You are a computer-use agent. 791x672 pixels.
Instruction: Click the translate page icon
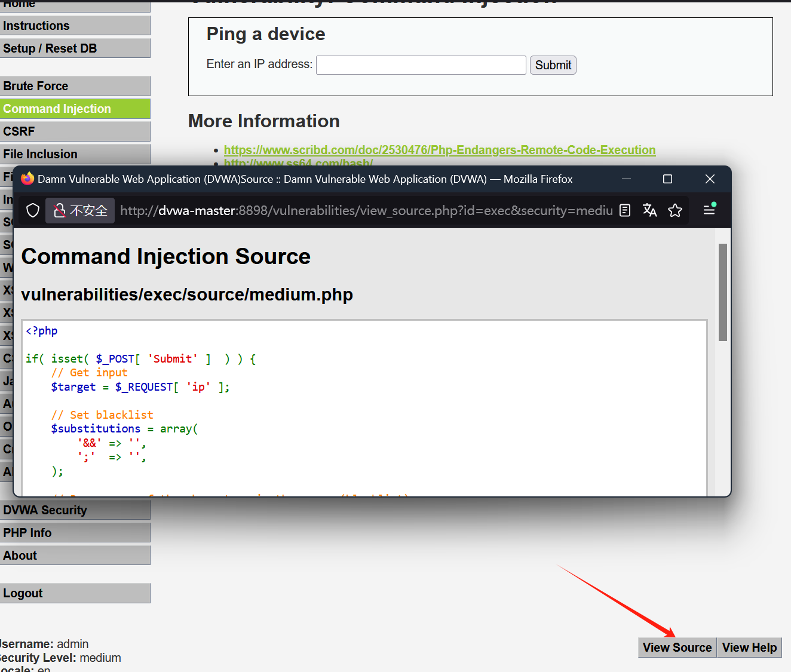tap(650, 210)
